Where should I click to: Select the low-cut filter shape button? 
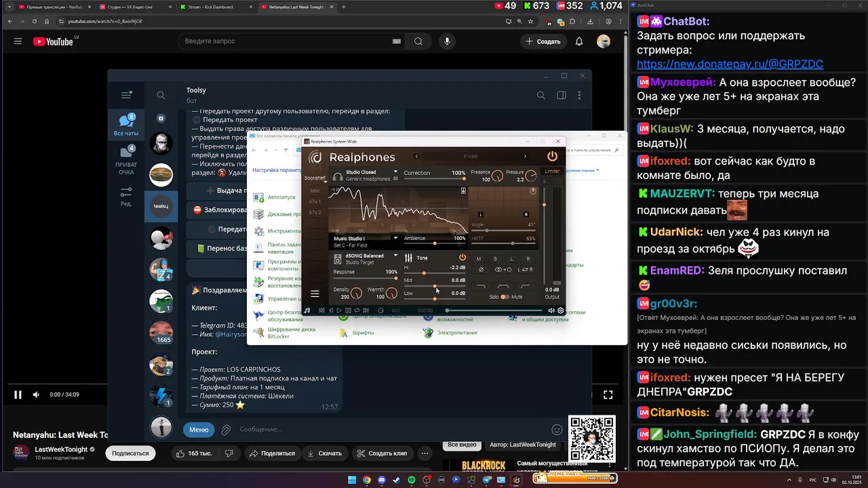point(525,286)
